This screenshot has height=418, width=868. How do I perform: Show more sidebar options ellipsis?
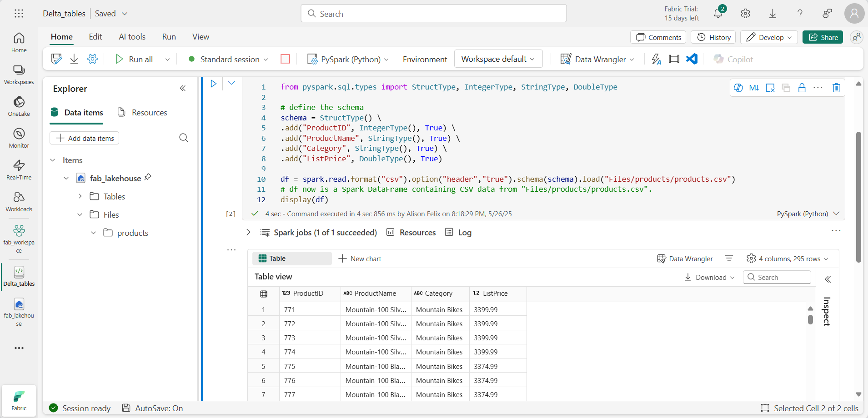pyautogui.click(x=19, y=348)
